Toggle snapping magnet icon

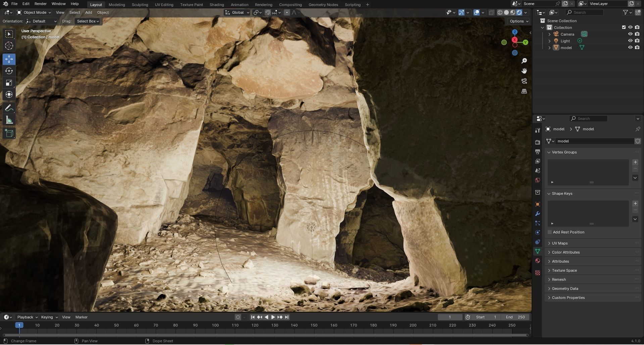[268, 12]
